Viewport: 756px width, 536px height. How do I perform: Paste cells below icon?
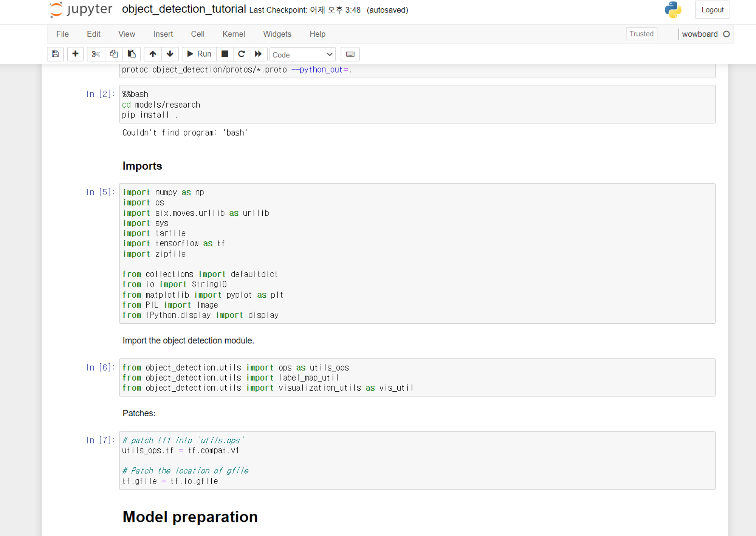coord(132,54)
